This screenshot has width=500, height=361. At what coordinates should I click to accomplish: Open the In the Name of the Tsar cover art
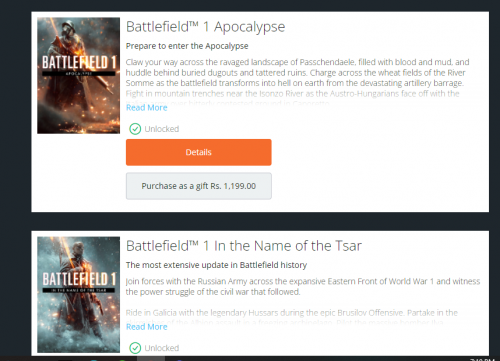(x=79, y=295)
